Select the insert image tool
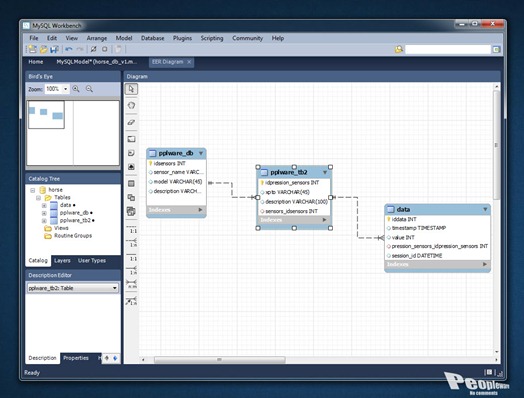The image size is (524, 398). pos(131,167)
